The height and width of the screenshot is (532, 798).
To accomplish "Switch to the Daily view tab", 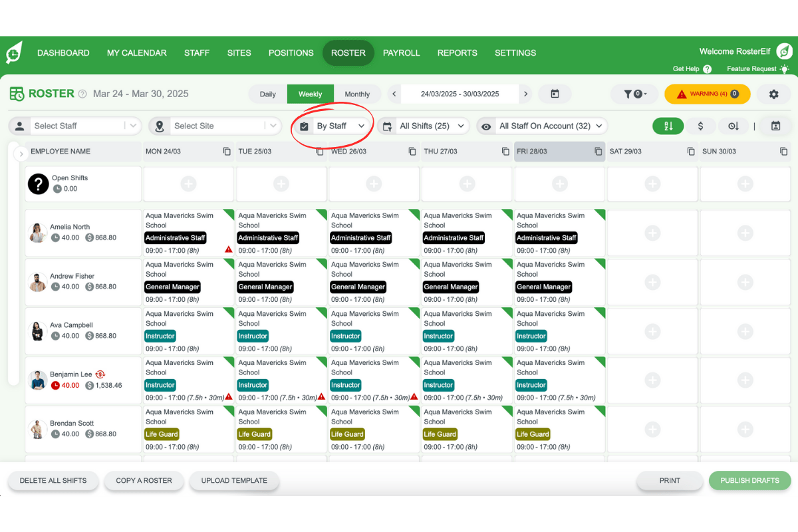I will (x=267, y=94).
